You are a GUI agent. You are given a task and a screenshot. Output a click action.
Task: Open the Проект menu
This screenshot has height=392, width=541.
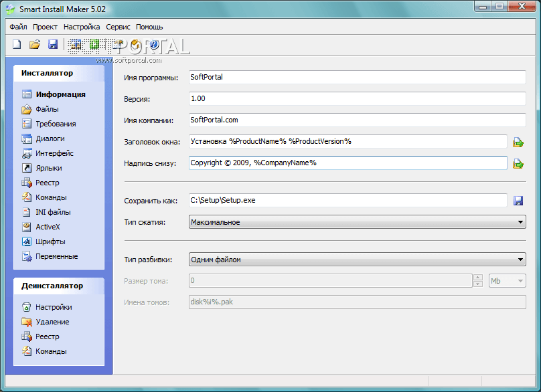click(x=46, y=27)
